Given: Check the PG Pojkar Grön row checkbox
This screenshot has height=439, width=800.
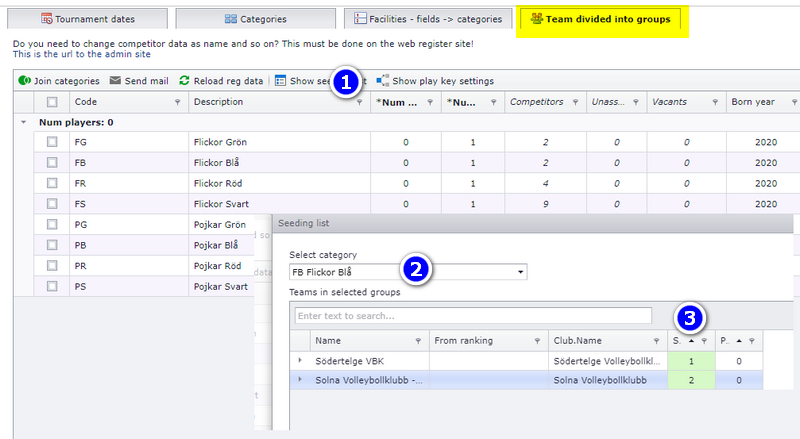Looking at the screenshot, I should pyautogui.click(x=52, y=224).
